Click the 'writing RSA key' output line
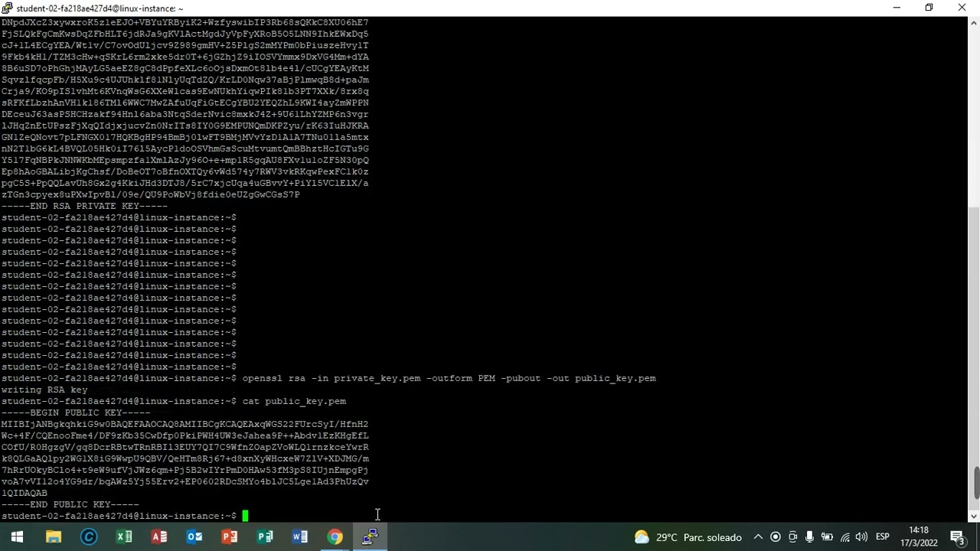Image resolution: width=980 pixels, height=551 pixels. [44, 390]
